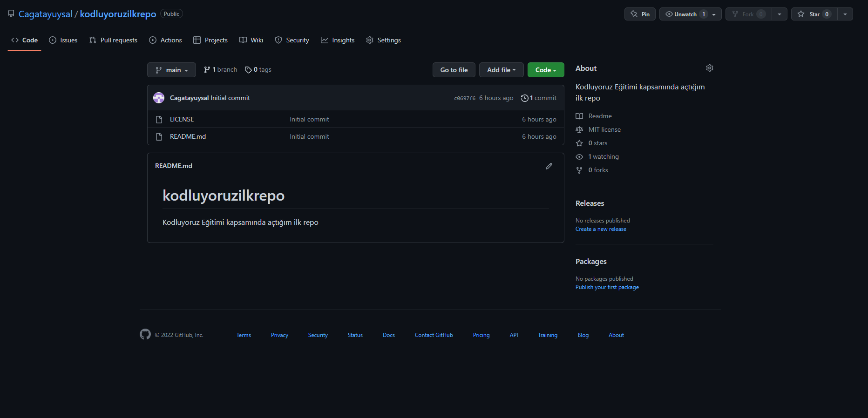Click the fork icon beside 0 forks

[x=579, y=170]
